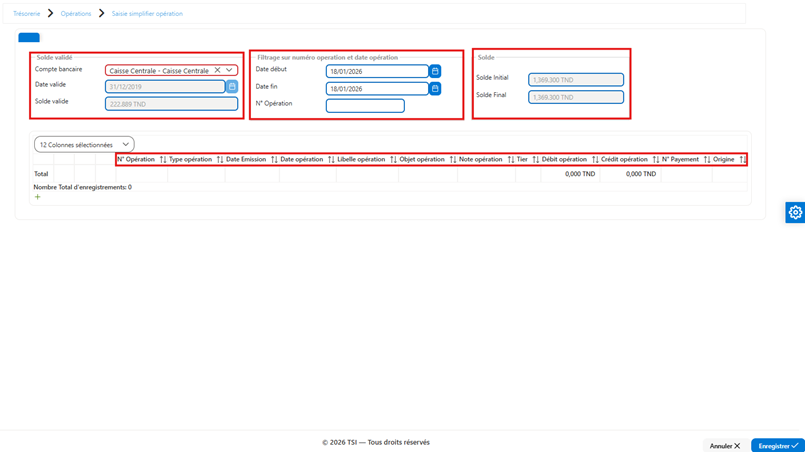Image resolution: width=805 pixels, height=452 pixels.
Task: Expand the Compte bancaire dropdown
Action: (229, 70)
